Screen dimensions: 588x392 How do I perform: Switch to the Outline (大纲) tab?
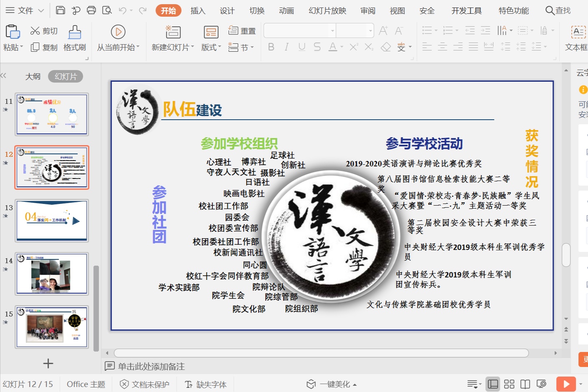33,76
